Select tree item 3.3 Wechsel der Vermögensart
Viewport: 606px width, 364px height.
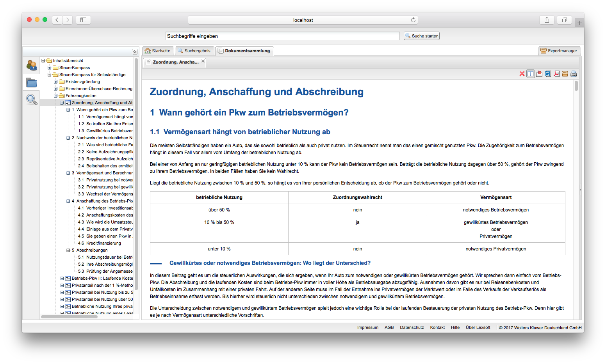tap(105, 194)
